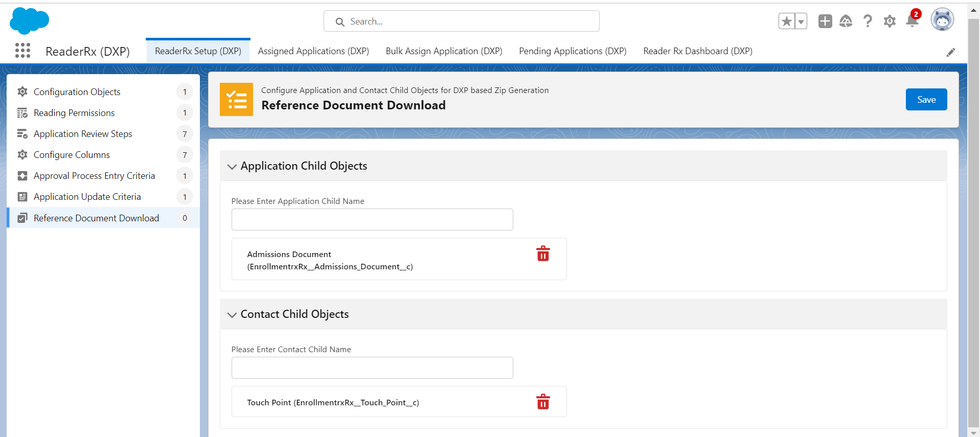Screen dimensions: 980x437
Task: Open the notifications bell
Action: tap(912, 21)
